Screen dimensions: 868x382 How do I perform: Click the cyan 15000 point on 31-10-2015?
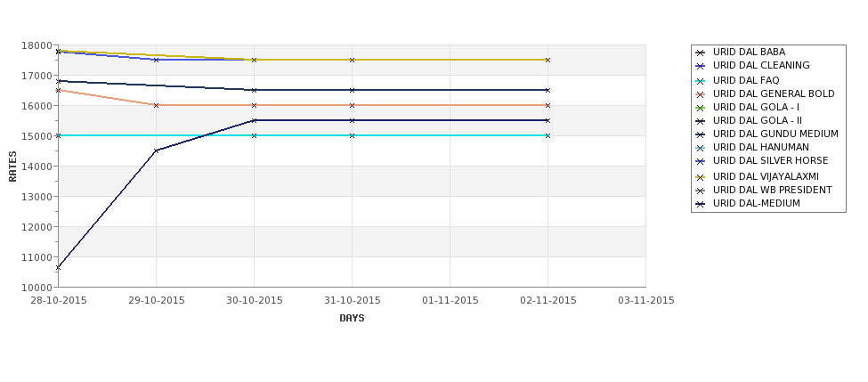(x=352, y=135)
